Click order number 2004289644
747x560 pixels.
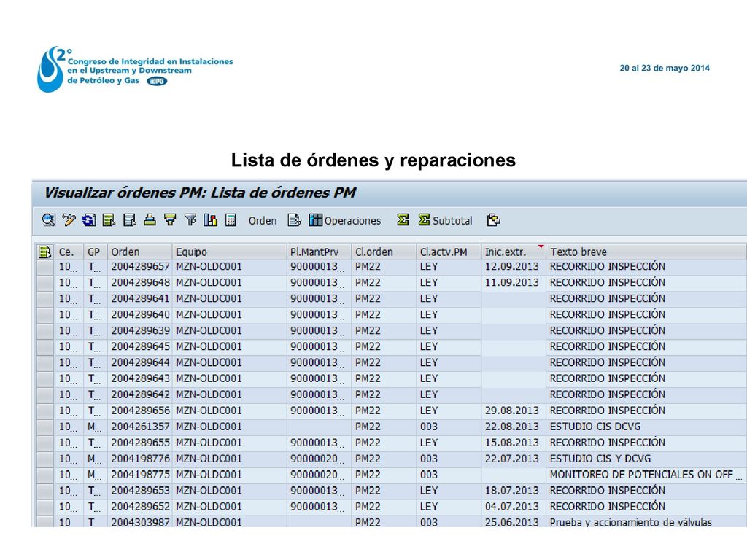(140, 362)
